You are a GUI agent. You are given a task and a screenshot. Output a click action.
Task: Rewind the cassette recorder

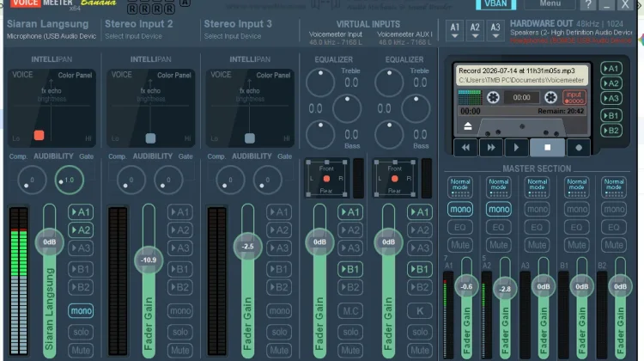[465, 148]
